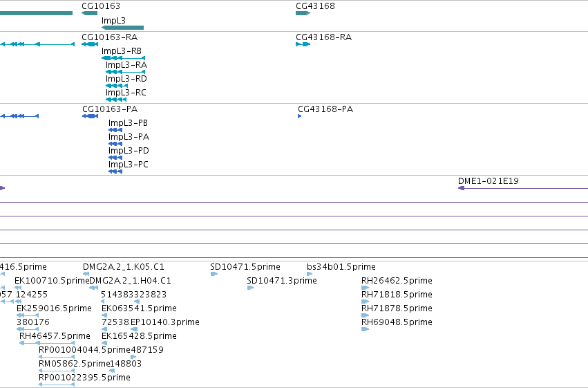This screenshot has height=388, width=588.
Task: Click the DME1-021E19 feature label
Action: [489, 181]
